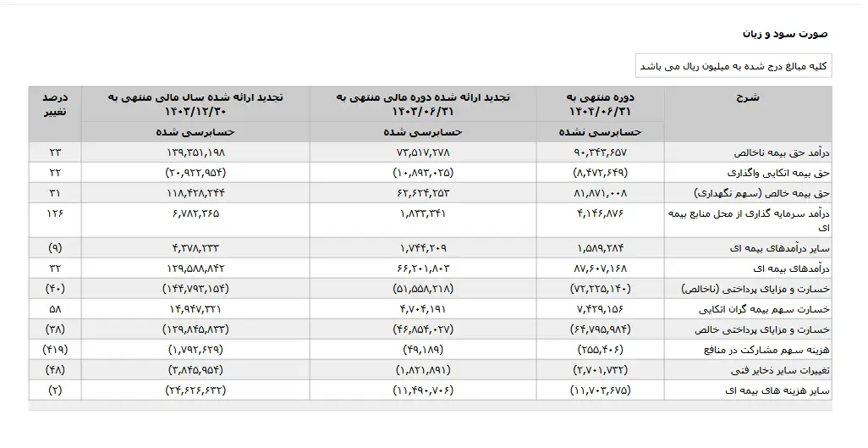Select the سال مالی منتهی به ۱۴۰۳/۱۲/۳۰ header
The height and width of the screenshot is (448, 868).
coord(195,104)
